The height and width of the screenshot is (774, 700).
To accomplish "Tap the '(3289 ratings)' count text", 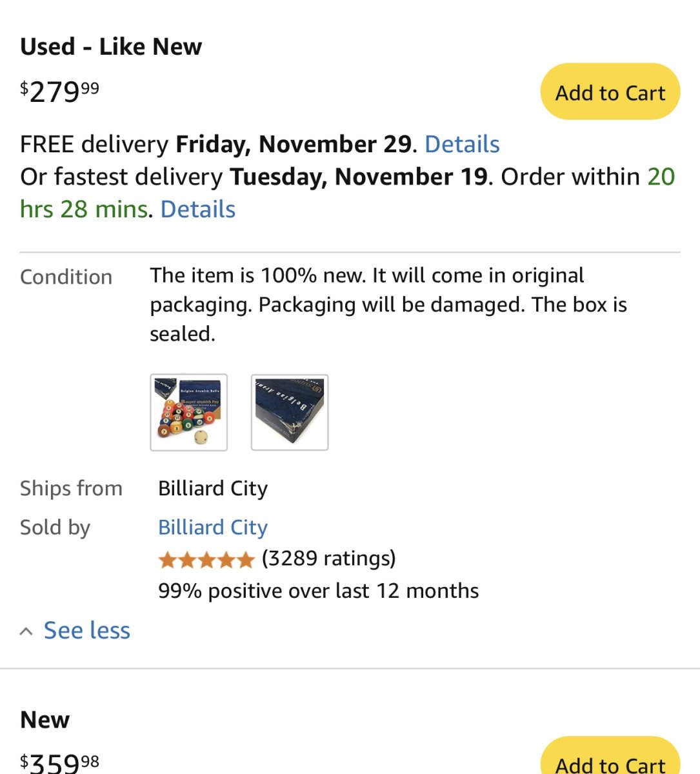I will (x=328, y=558).
